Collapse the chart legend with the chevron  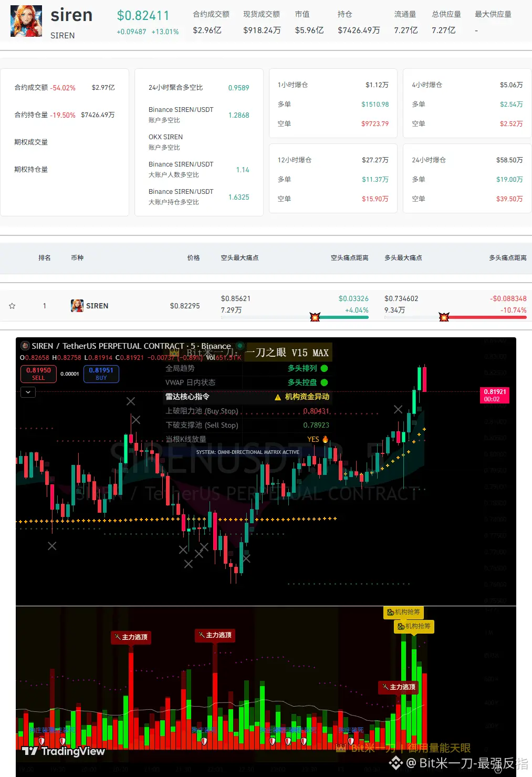click(x=28, y=392)
